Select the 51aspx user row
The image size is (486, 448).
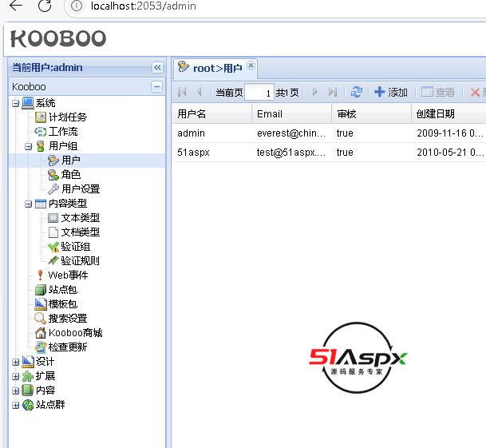click(329, 153)
